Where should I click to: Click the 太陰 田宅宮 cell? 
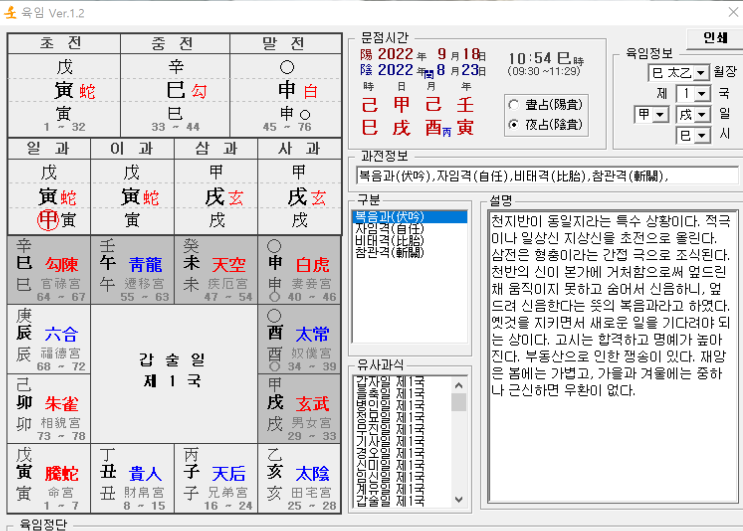(299, 478)
